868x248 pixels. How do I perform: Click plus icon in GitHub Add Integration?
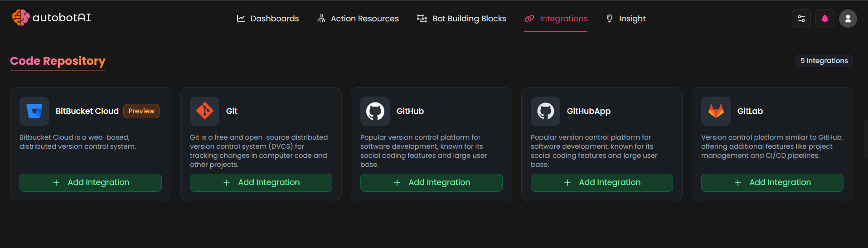pos(397,183)
